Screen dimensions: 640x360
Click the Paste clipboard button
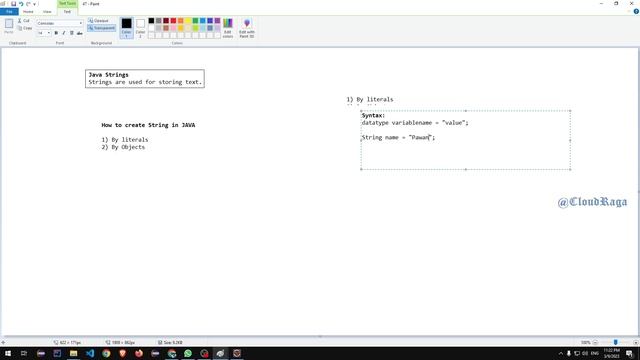point(9,26)
